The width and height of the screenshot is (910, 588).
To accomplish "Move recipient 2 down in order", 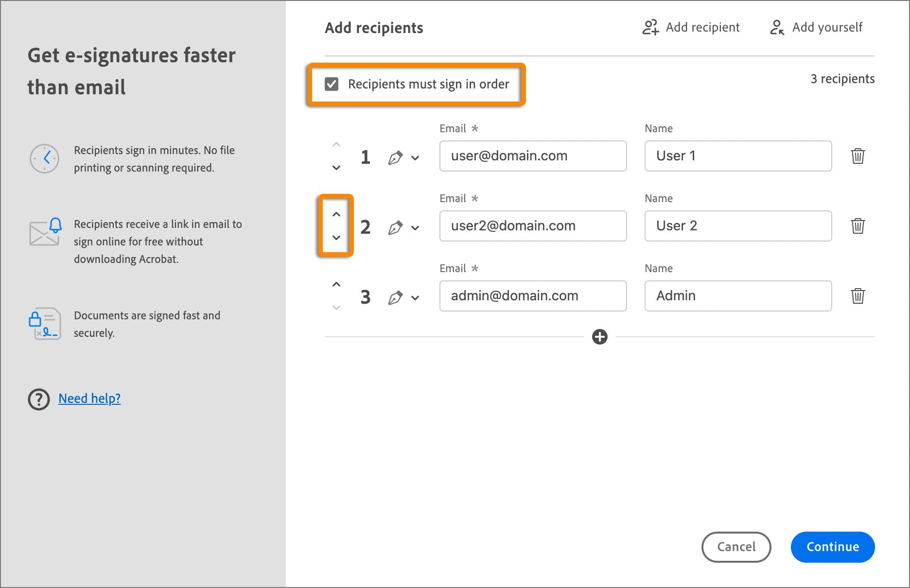I will tap(336, 238).
